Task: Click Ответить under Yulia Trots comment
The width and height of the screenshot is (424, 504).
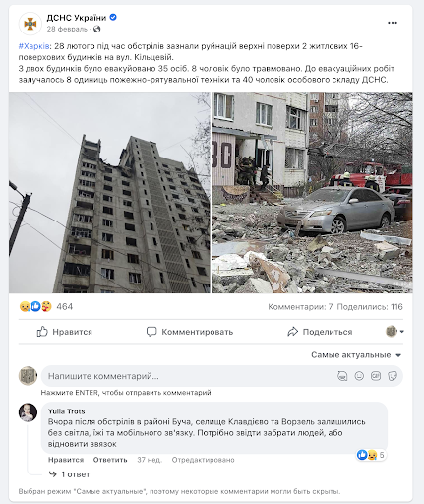Action: 110,460
